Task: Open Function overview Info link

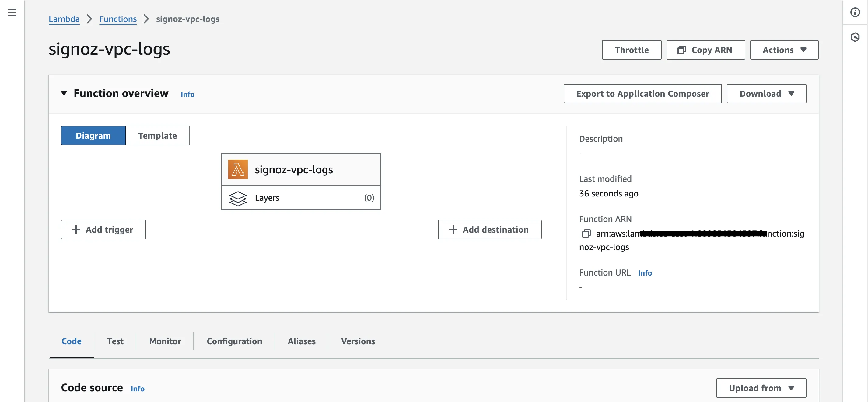Action: coord(187,94)
